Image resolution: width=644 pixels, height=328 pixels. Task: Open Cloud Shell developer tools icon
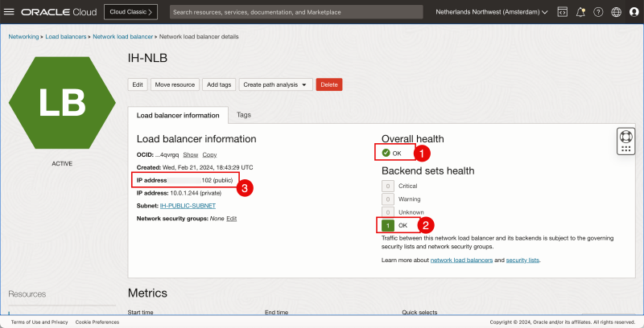coord(562,13)
